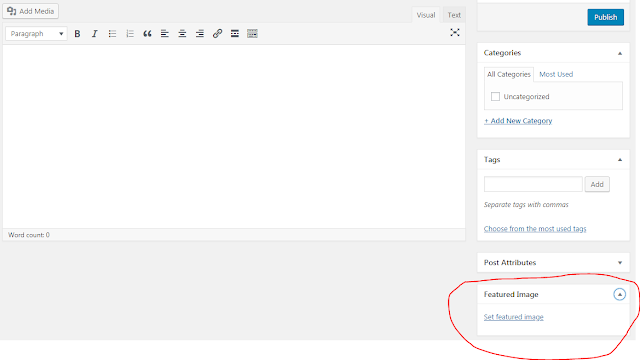The image size is (640, 360).
Task: Collapse the Featured Image panel
Action: (620, 294)
